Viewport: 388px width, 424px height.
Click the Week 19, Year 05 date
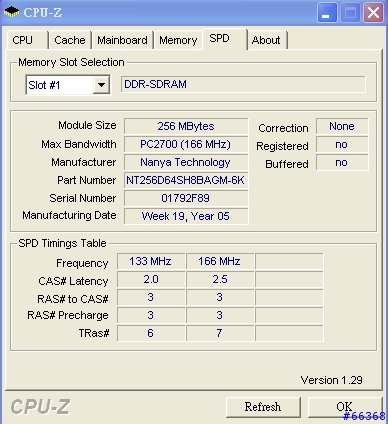pyautogui.click(x=186, y=216)
